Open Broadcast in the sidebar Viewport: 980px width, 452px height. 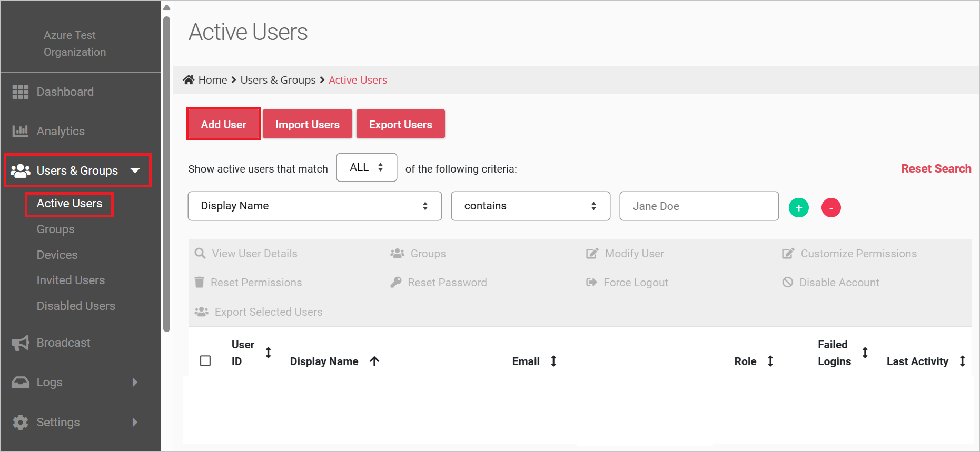point(63,343)
